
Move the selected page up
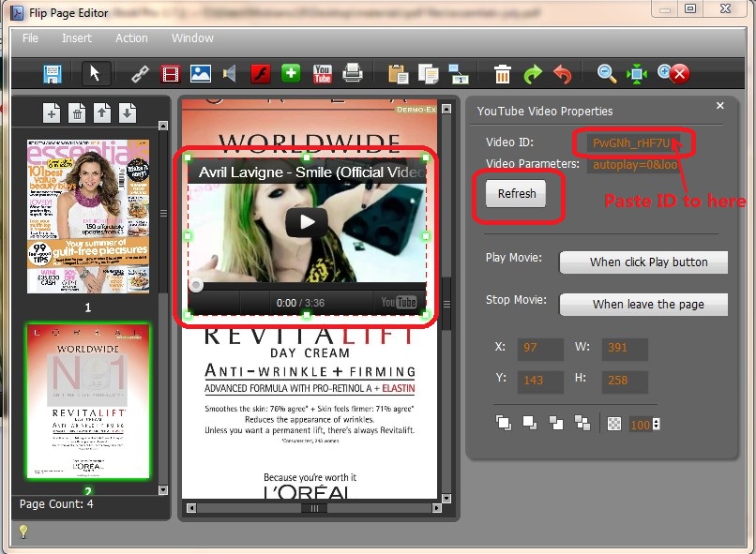[101, 113]
